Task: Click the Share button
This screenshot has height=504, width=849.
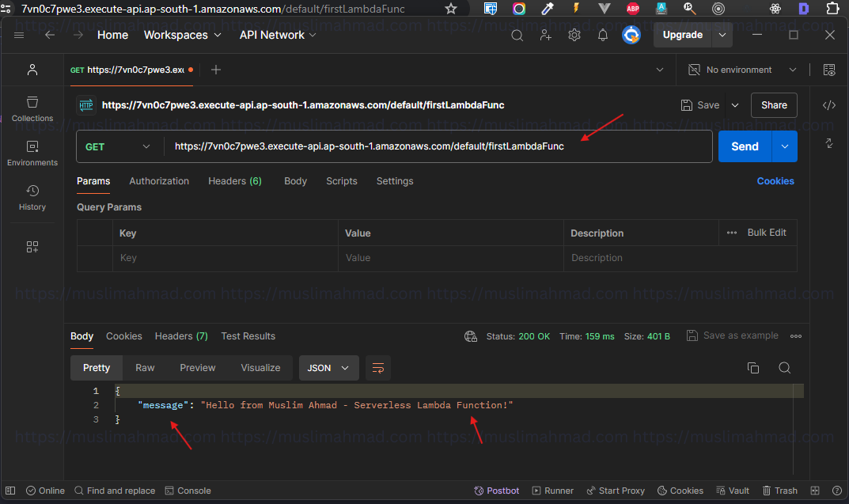Action: point(773,104)
